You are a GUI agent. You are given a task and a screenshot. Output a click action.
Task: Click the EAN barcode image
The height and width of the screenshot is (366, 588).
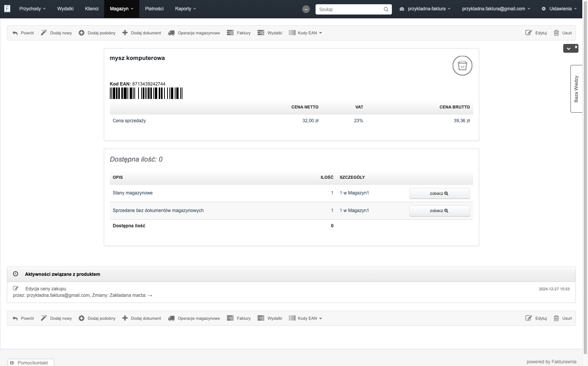146,93
